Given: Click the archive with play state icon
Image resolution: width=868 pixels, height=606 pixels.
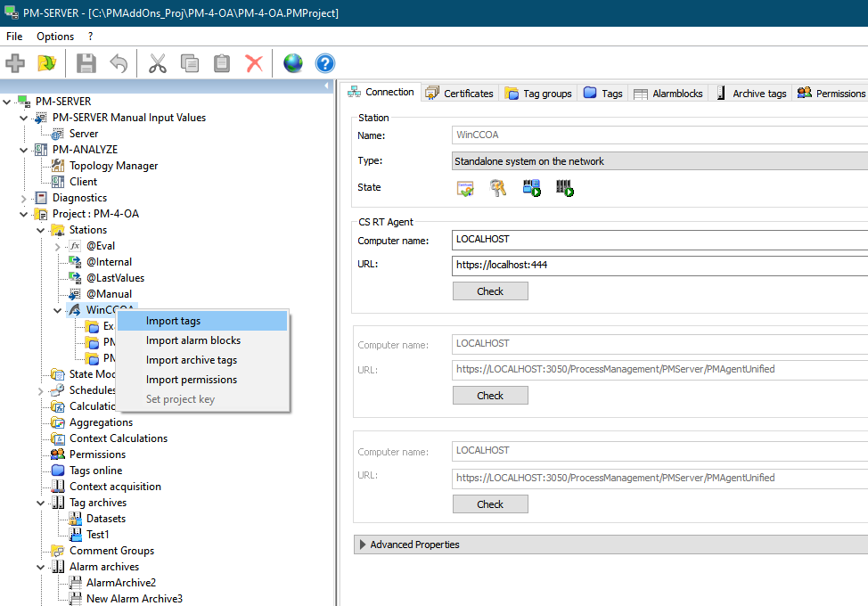Looking at the screenshot, I should [x=565, y=188].
